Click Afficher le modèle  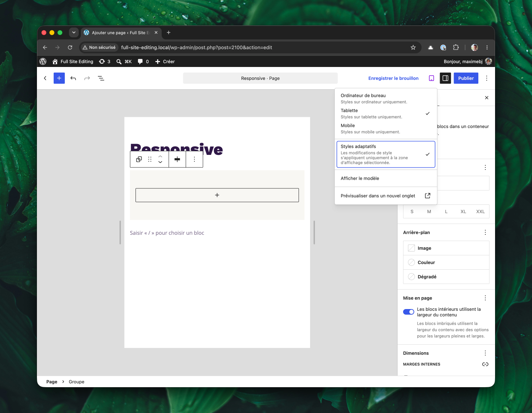tap(386, 178)
